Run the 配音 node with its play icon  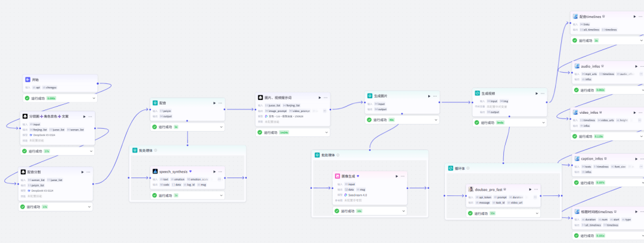(x=215, y=103)
